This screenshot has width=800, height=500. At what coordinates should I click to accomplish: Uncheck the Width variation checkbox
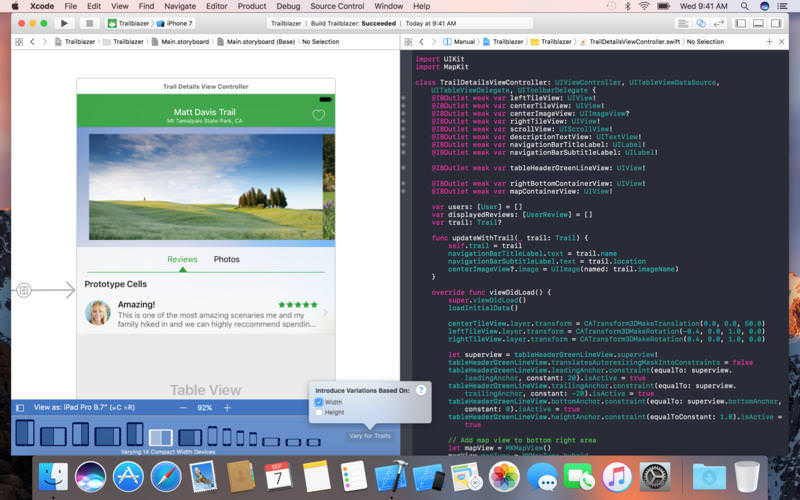point(319,402)
